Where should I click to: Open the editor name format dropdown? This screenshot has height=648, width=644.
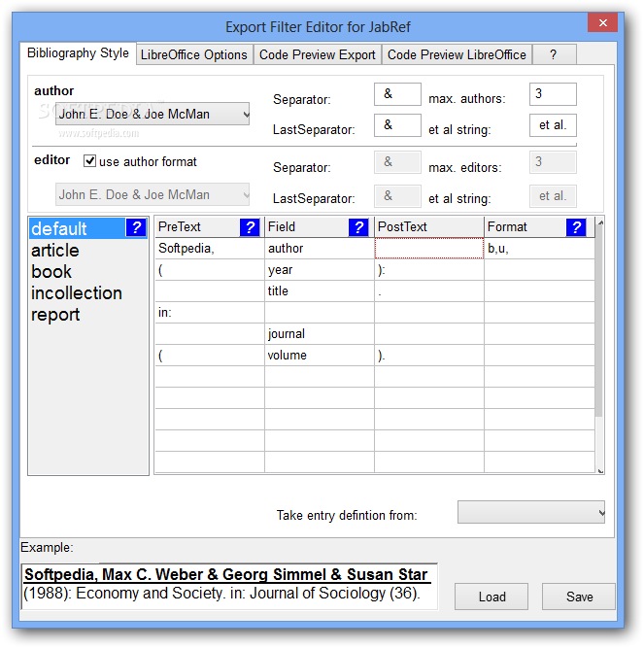pyautogui.click(x=153, y=194)
